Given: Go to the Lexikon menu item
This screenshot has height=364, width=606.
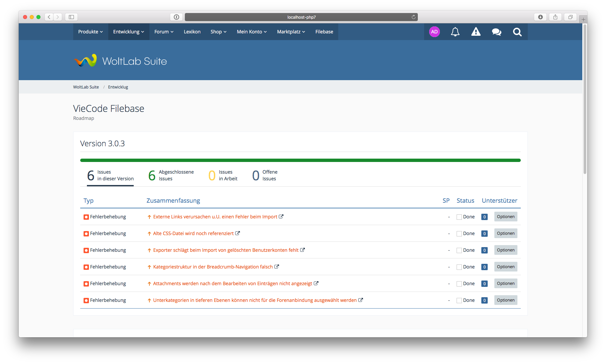Looking at the screenshot, I should point(192,32).
